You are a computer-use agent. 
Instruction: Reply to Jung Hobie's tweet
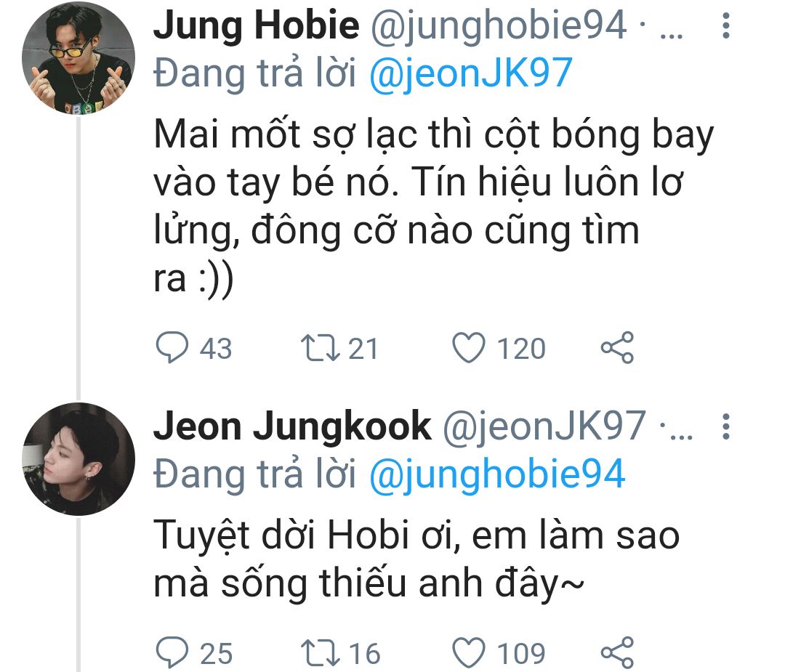click(172, 348)
